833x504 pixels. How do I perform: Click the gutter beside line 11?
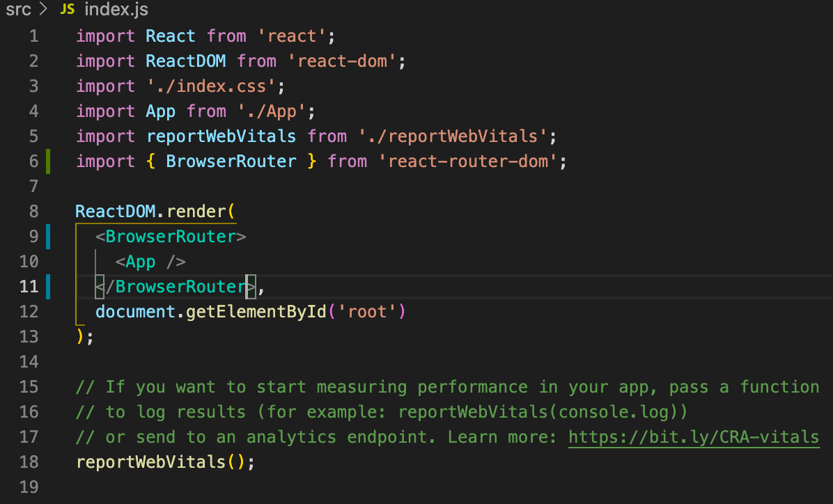pyautogui.click(x=47, y=286)
